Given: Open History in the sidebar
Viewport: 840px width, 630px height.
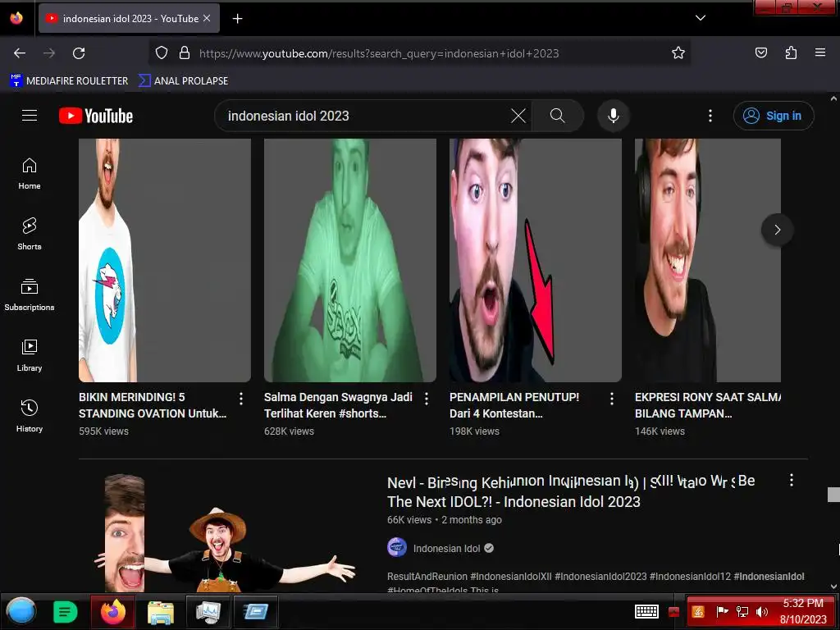Looking at the screenshot, I should point(30,416).
